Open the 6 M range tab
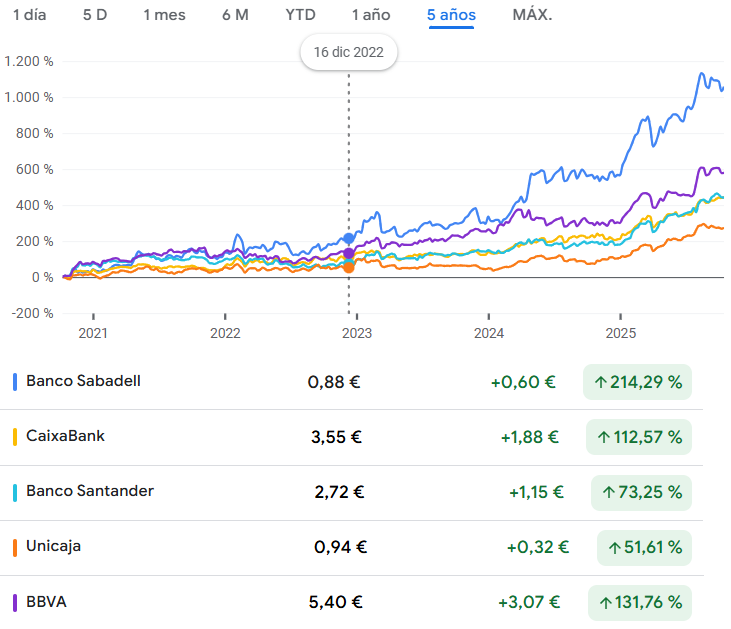This screenshot has height=629, width=731. click(x=235, y=15)
